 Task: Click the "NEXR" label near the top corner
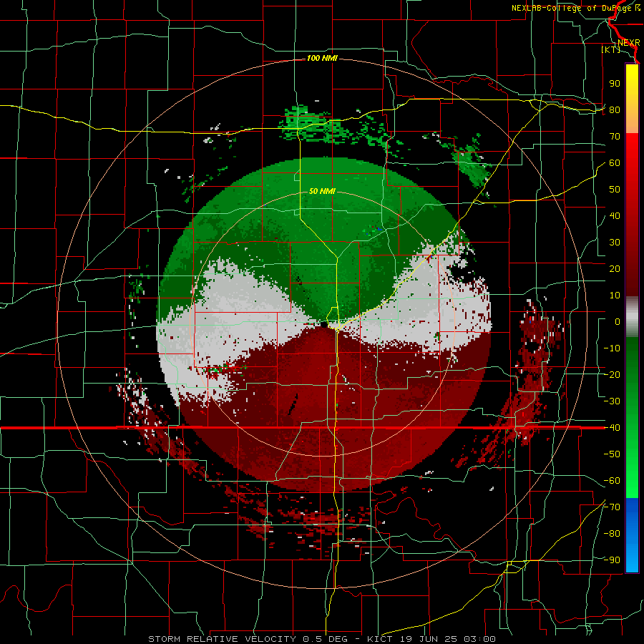click(629, 43)
